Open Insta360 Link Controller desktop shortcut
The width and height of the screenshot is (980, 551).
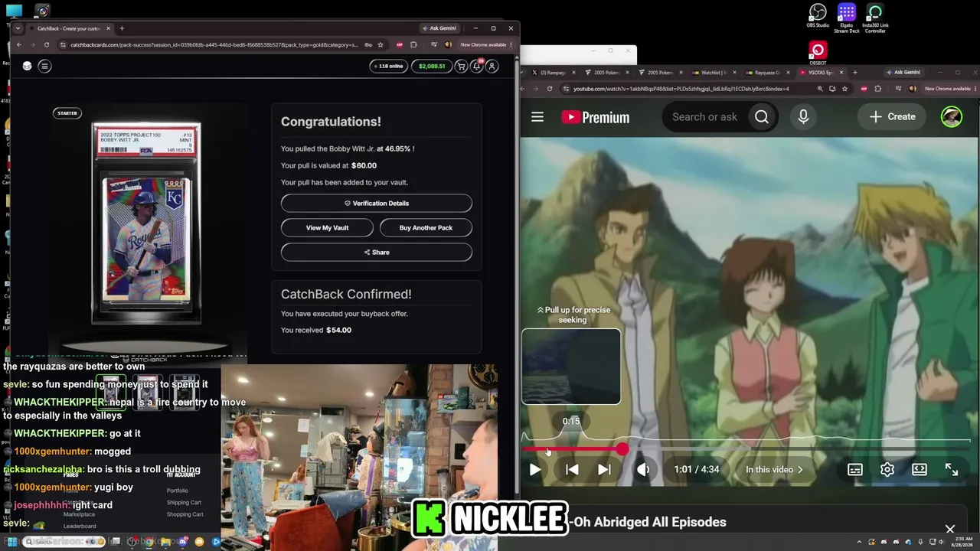click(x=875, y=18)
